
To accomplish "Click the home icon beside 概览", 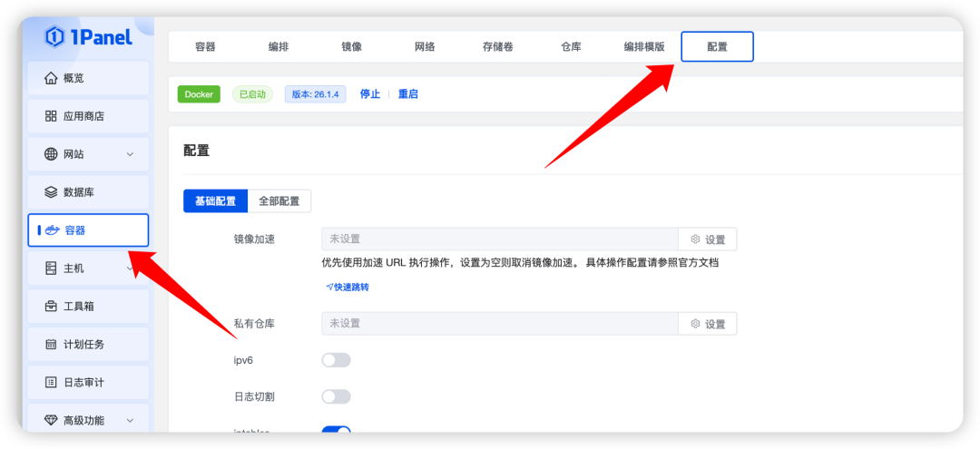I will tap(51, 78).
